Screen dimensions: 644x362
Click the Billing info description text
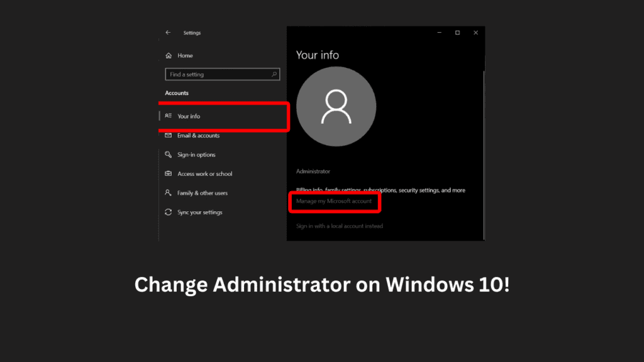(x=380, y=190)
